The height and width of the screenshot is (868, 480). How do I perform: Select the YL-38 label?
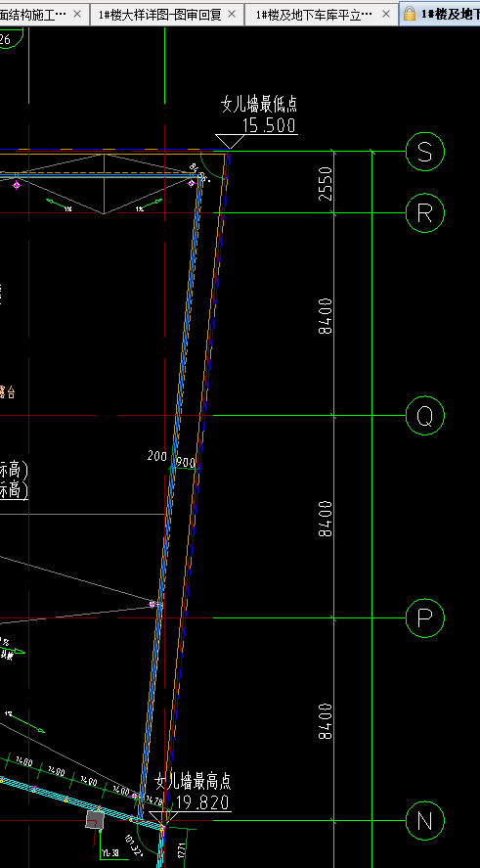(109, 853)
